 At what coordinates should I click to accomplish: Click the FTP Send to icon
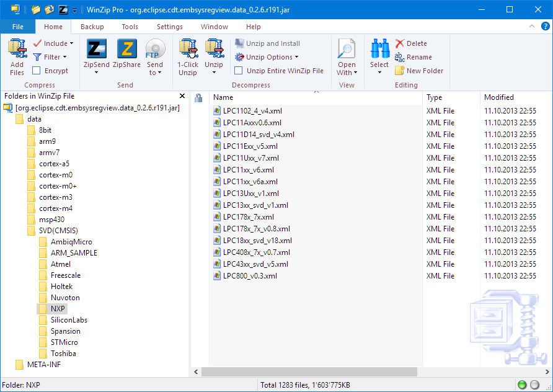(155, 50)
